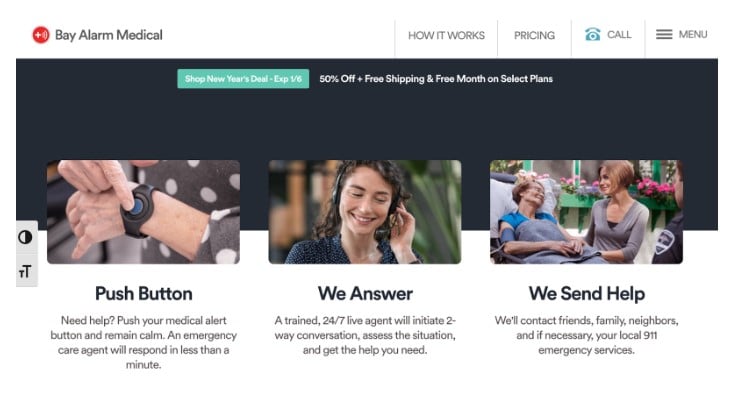Go to the PRICING nav item

(534, 35)
